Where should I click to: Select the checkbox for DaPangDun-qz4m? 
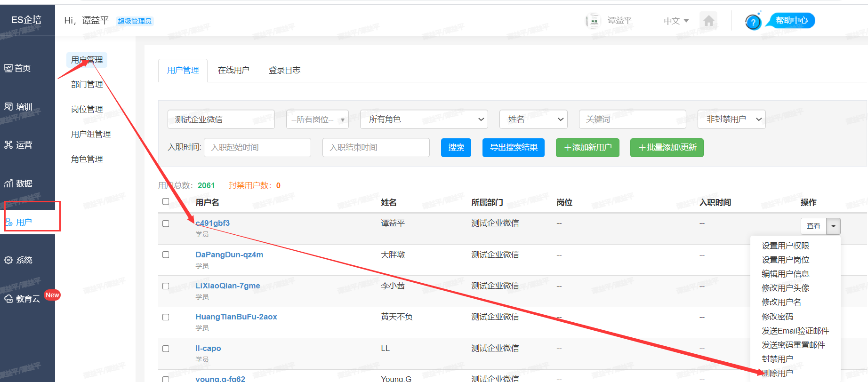pyautogui.click(x=166, y=255)
